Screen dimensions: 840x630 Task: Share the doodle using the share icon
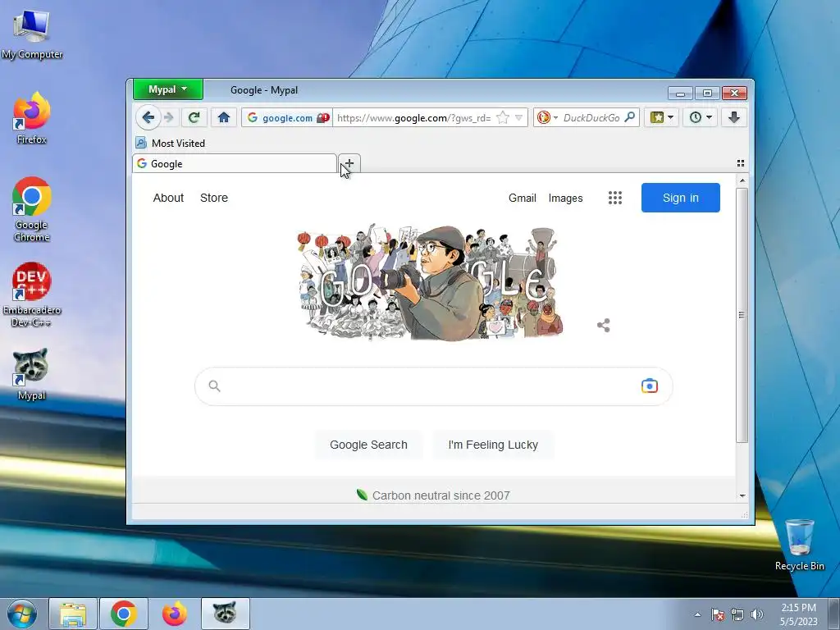coord(603,325)
